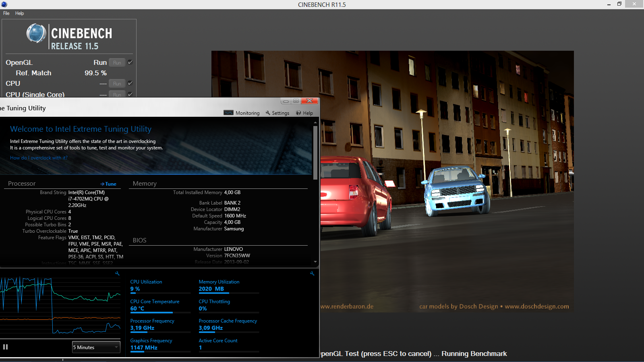Image resolution: width=644 pixels, height=362 pixels.
Task: Click the 'Total Installed Memory' 4,00 GB value
Action: click(232, 192)
